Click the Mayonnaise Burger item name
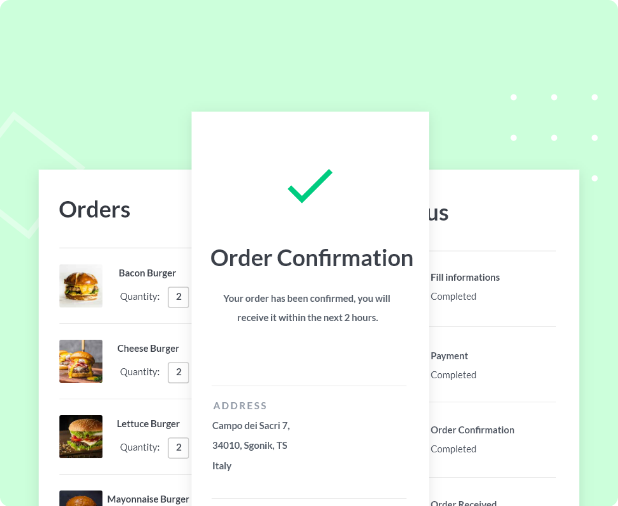The width and height of the screenshot is (618, 506). (x=148, y=499)
